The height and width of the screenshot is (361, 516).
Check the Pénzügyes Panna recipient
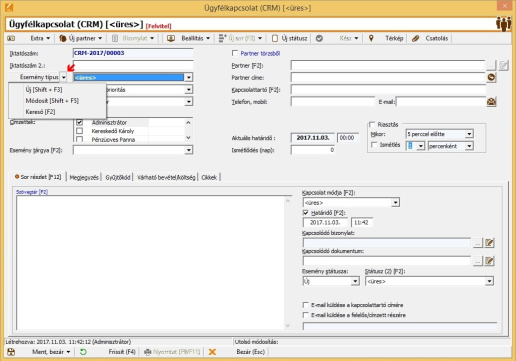tap(79, 139)
